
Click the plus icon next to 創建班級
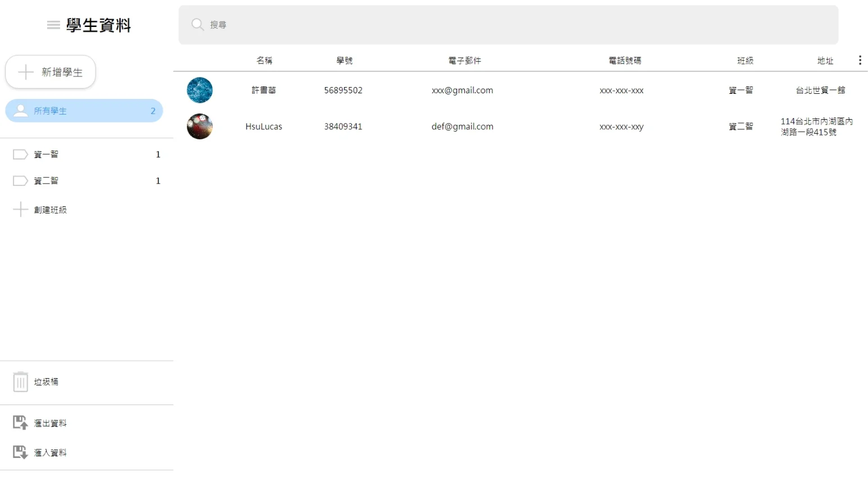tap(20, 210)
